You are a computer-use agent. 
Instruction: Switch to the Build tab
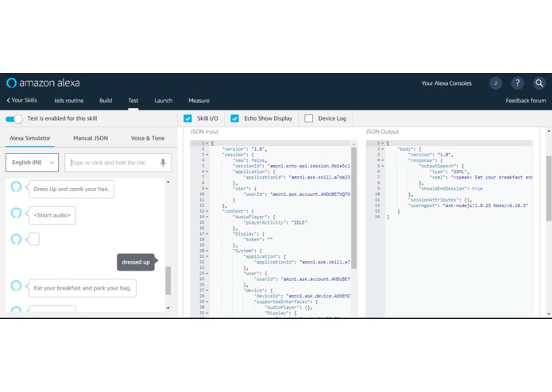(x=106, y=101)
